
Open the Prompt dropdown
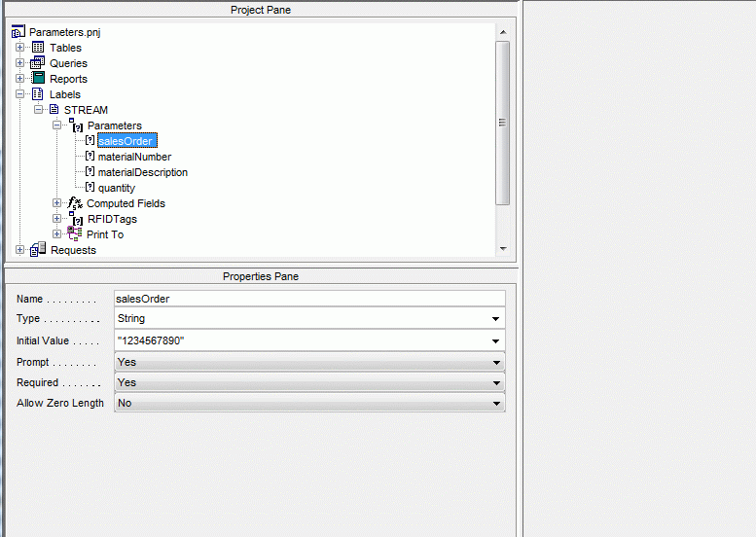[x=309, y=362]
